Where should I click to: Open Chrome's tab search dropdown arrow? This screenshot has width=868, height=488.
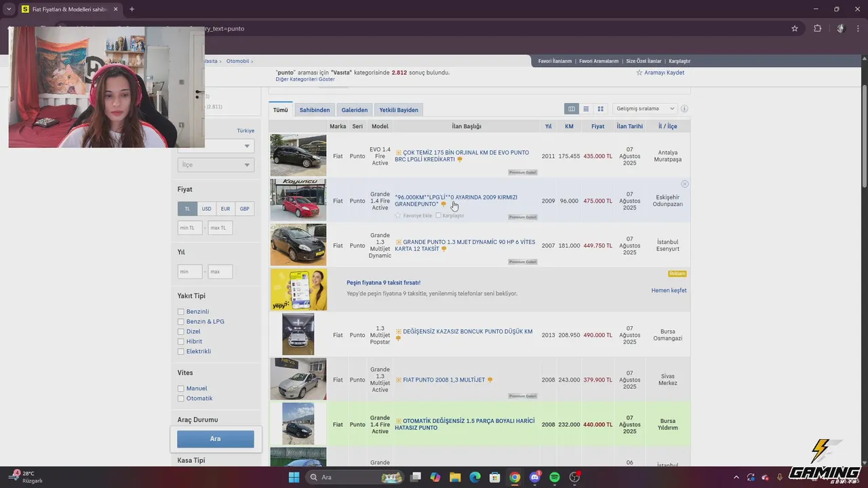tap(9, 9)
